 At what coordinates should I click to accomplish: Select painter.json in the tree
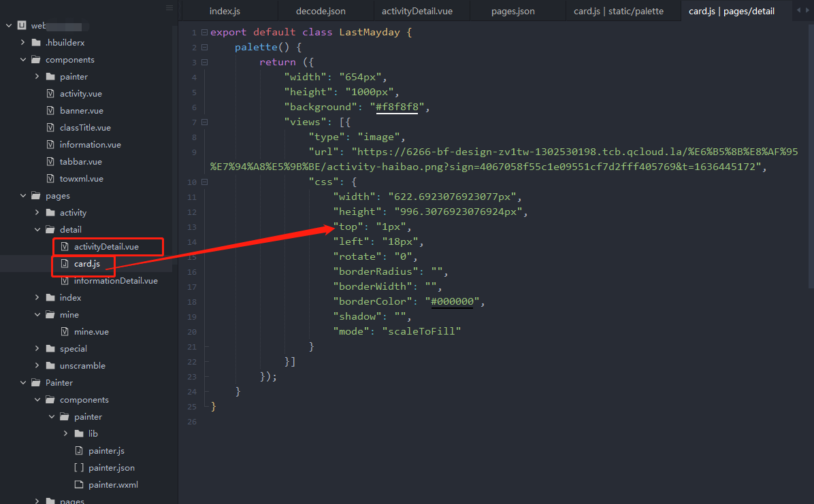point(112,468)
